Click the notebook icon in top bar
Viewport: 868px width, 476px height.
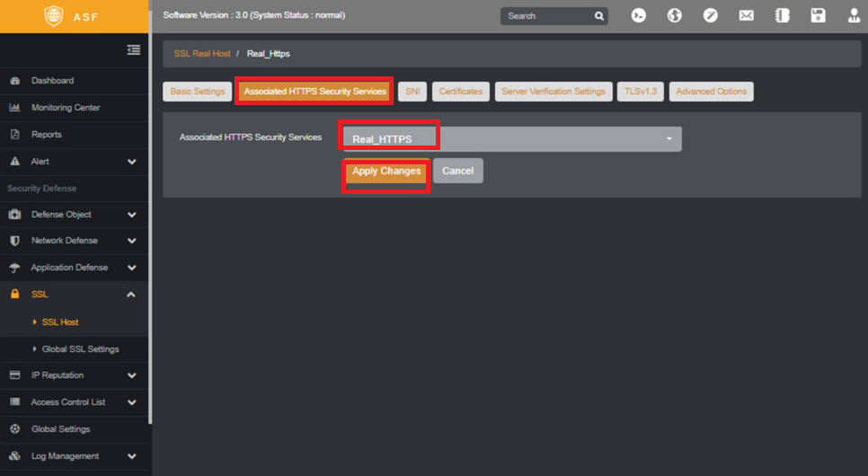(x=783, y=15)
